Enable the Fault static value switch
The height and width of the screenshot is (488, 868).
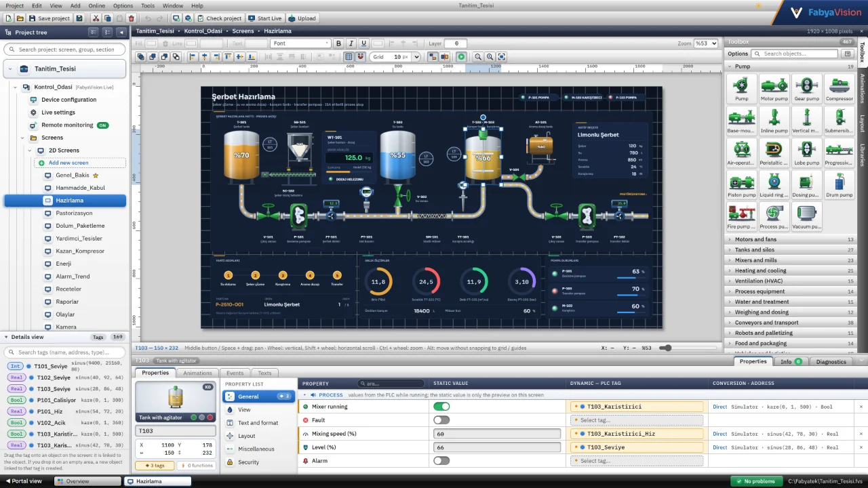click(441, 420)
